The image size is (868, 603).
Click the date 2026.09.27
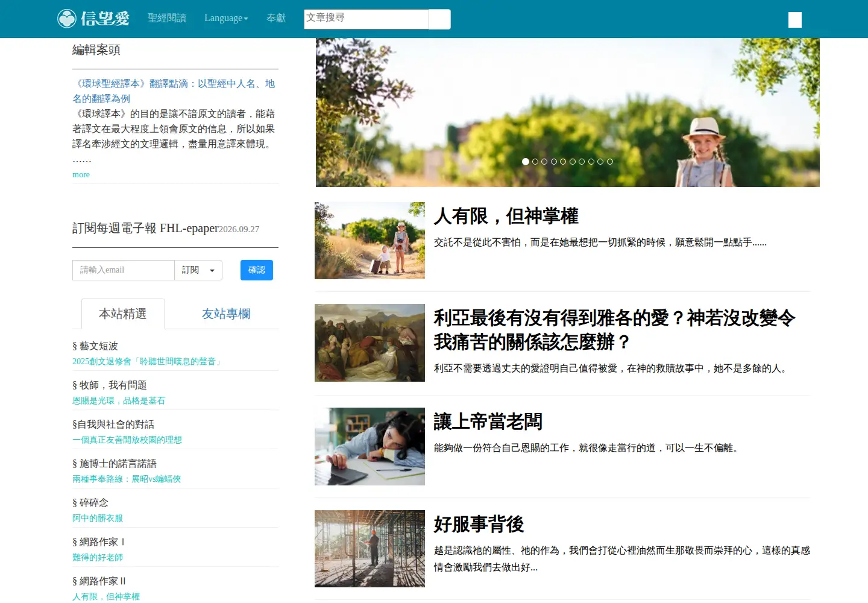click(x=239, y=229)
